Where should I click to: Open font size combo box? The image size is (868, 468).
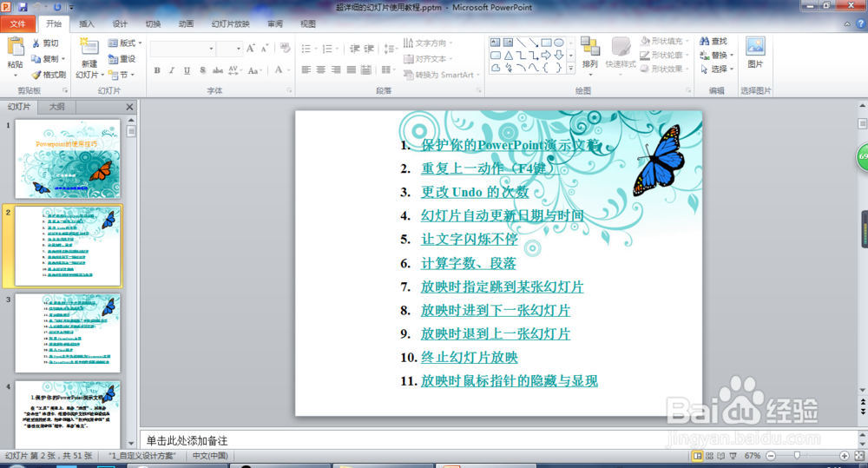pyautogui.click(x=228, y=49)
